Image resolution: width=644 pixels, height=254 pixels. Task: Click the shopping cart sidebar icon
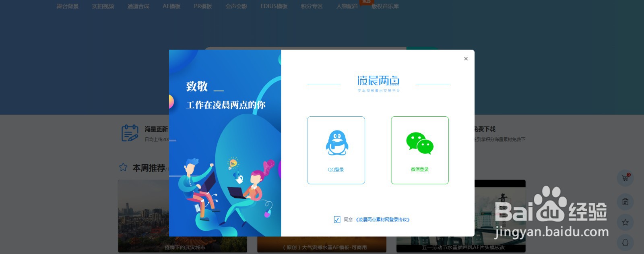coord(625,178)
